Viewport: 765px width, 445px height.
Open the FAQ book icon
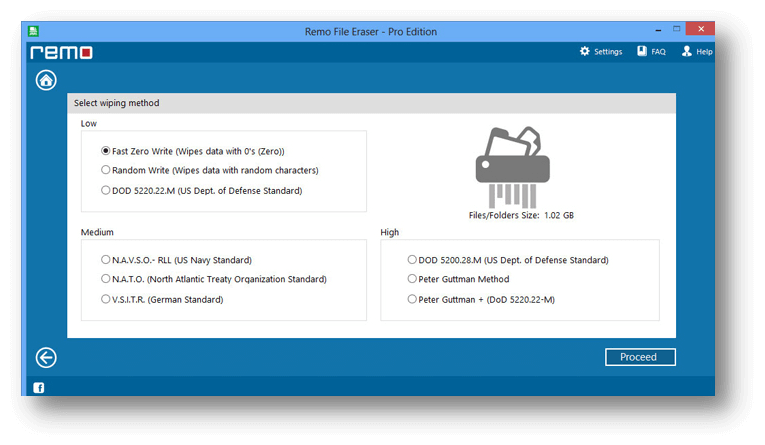(642, 51)
